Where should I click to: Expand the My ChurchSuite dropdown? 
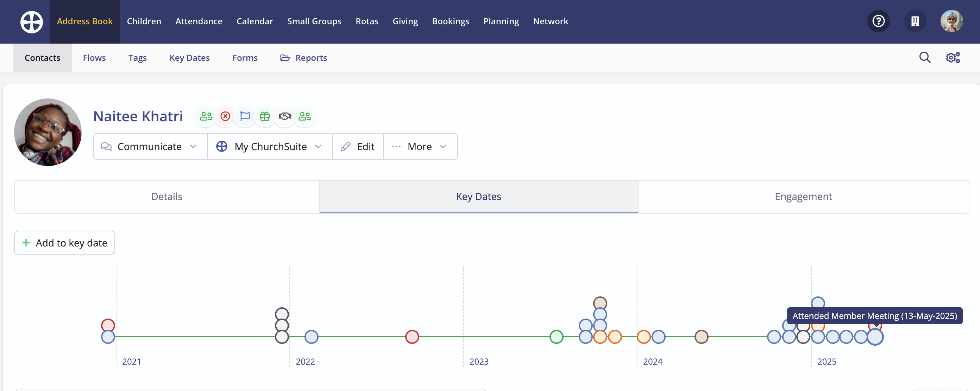point(270,147)
